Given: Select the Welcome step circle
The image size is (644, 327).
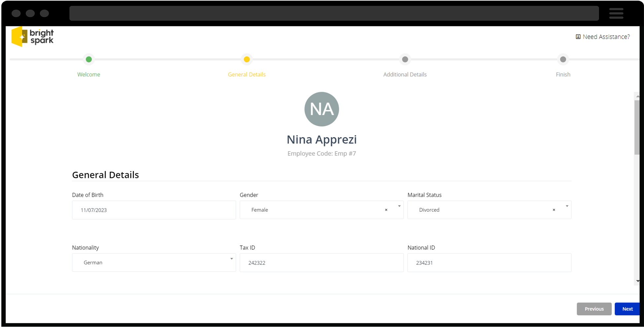Looking at the screenshot, I should [x=89, y=59].
